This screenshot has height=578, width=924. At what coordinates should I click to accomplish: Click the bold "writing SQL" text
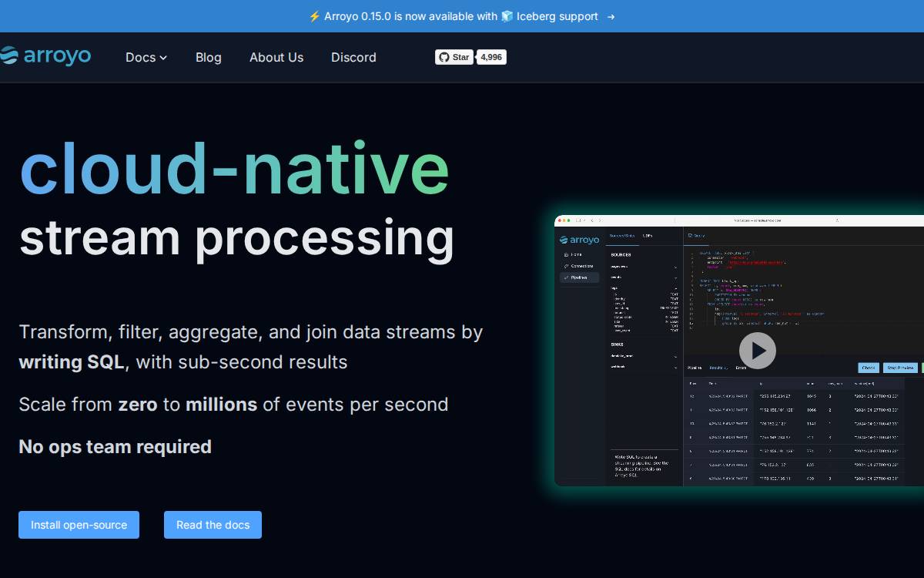[x=71, y=362]
